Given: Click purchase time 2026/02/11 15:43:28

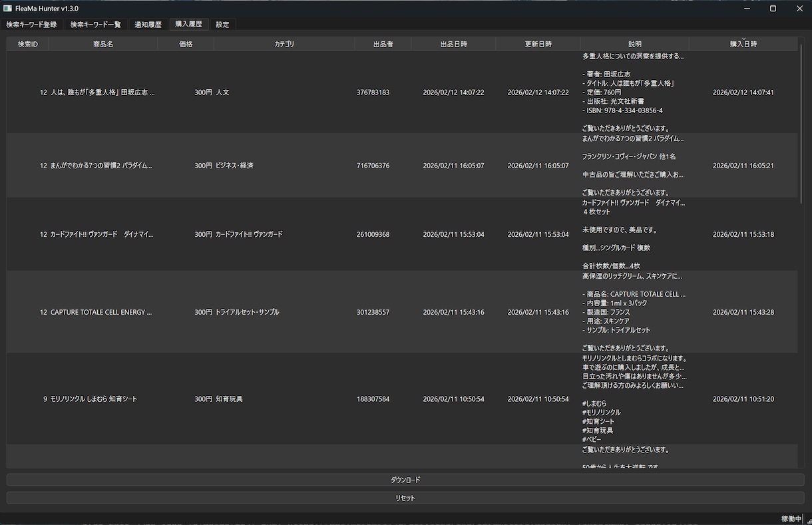Looking at the screenshot, I should click(743, 312).
